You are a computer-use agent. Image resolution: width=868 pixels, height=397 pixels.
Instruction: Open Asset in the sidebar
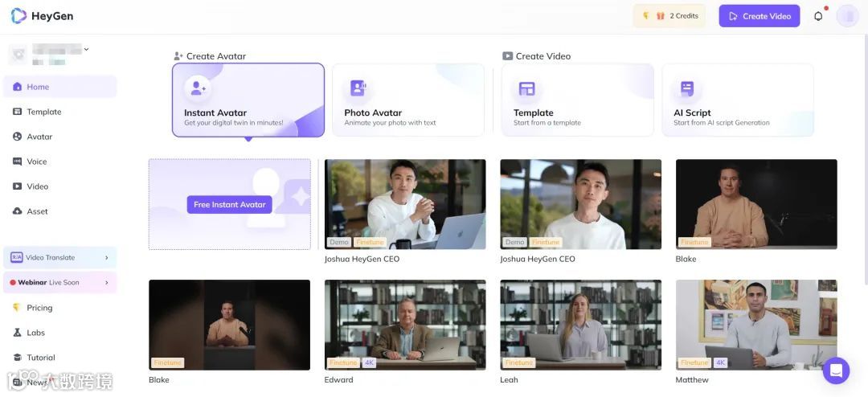click(x=59, y=211)
